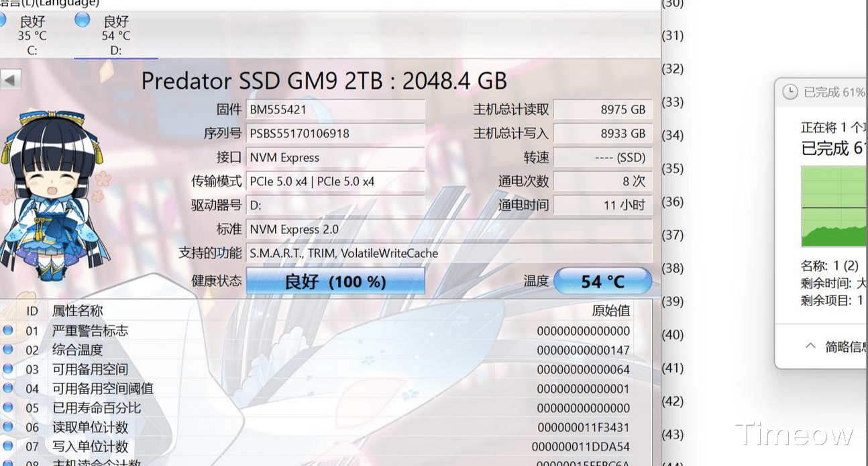Click the blue dot next to 写入单位计数
The width and height of the screenshot is (868, 466).
pos(7,446)
